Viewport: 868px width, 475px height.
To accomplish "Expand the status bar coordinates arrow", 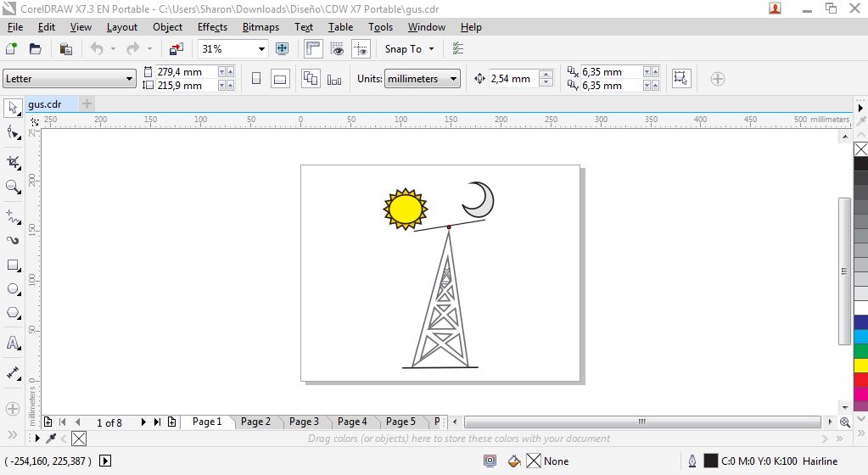I will pyautogui.click(x=105, y=461).
